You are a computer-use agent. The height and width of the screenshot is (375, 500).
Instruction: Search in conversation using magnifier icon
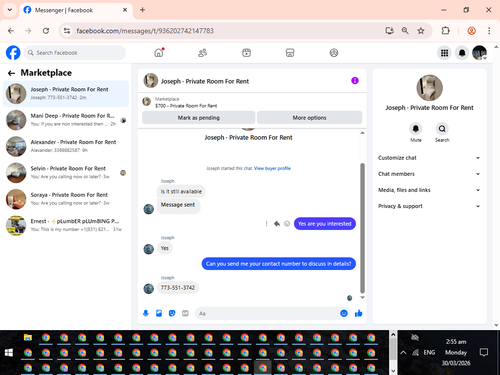coord(442,129)
